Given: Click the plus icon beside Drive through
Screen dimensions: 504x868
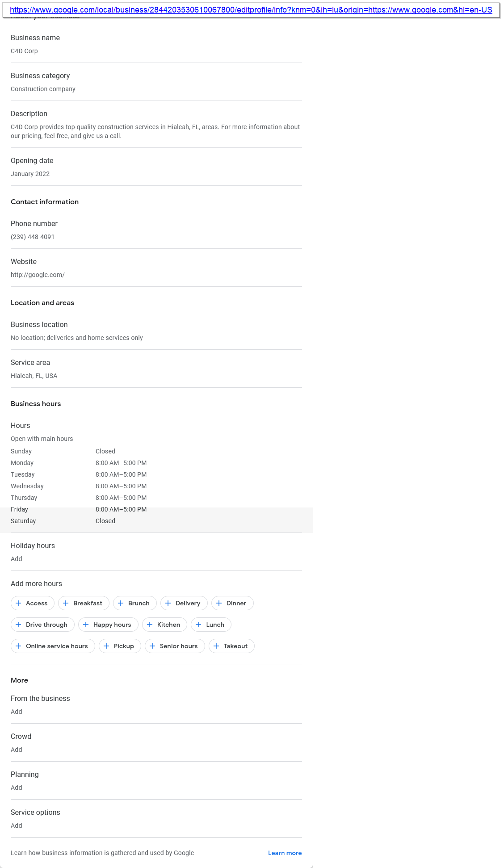Looking at the screenshot, I should [18, 625].
